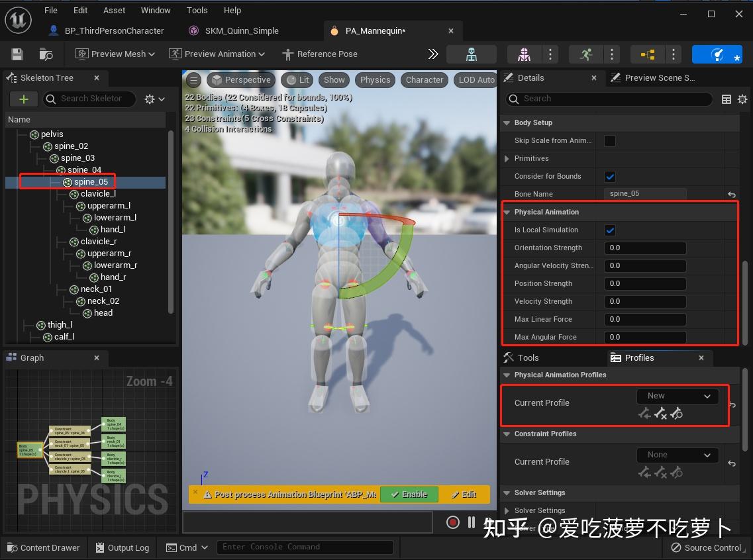Viewport: 753px width, 560px height.
Task: Open the Content Drawer
Action: click(x=44, y=547)
